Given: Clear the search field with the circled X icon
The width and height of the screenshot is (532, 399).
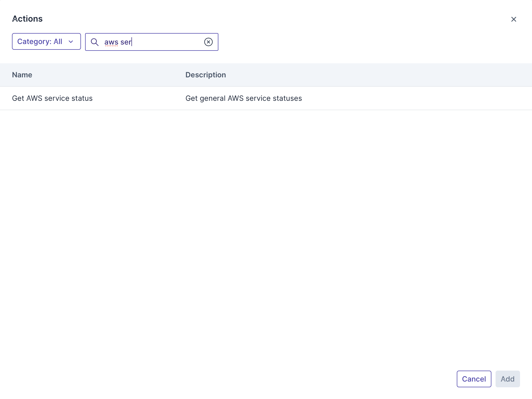Looking at the screenshot, I should coord(208,42).
